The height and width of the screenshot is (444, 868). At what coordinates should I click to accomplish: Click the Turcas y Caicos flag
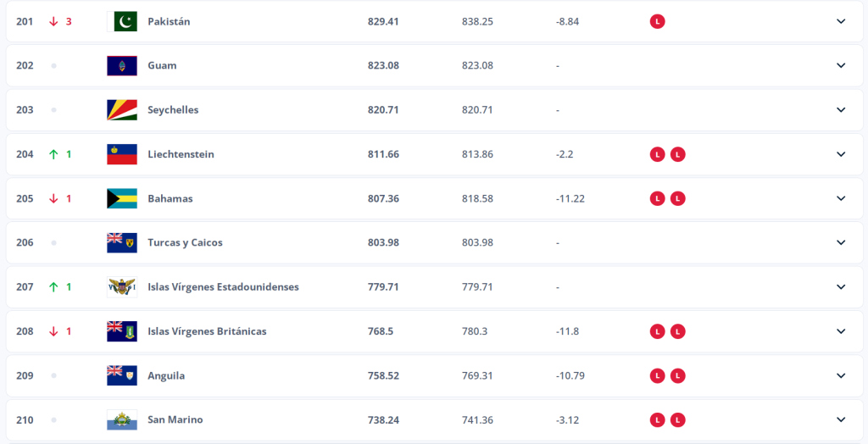pyautogui.click(x=122, y=242)
